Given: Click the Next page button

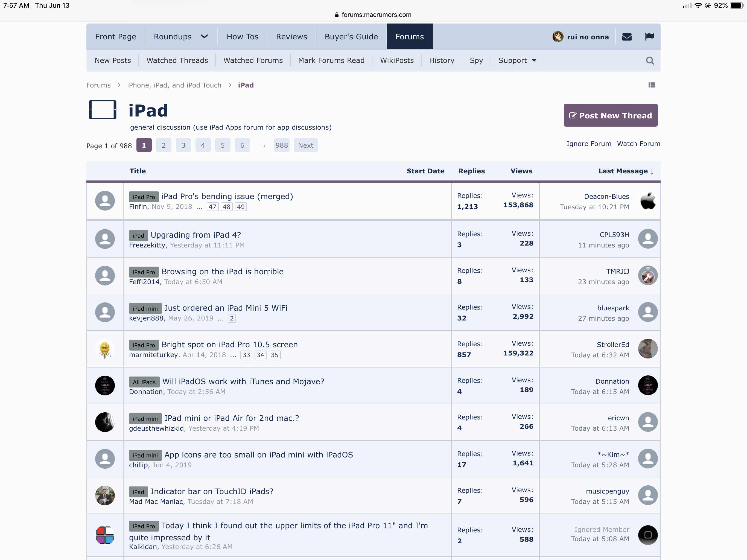Looking at the screenshot, I should (x=306, y=145).
